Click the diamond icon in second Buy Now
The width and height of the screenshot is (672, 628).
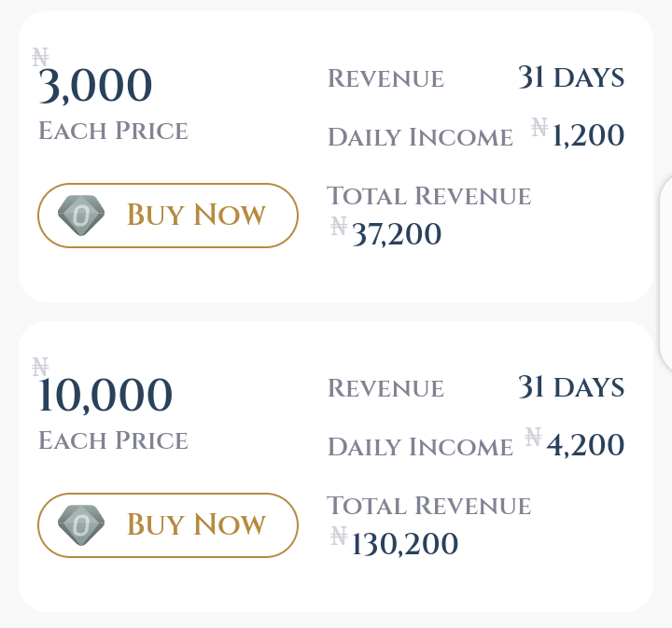pos(81,525)
